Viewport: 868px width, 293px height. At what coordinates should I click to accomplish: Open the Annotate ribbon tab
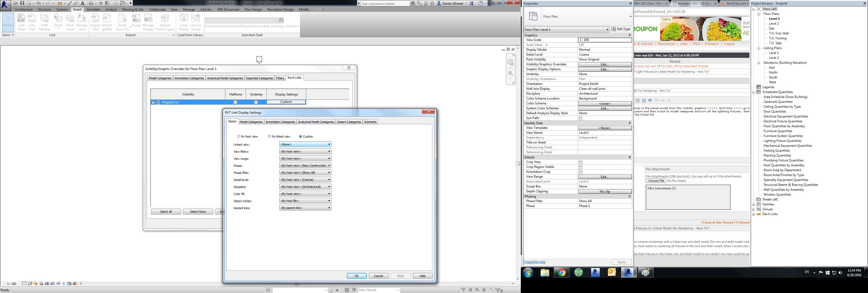(x=93, y=9)
